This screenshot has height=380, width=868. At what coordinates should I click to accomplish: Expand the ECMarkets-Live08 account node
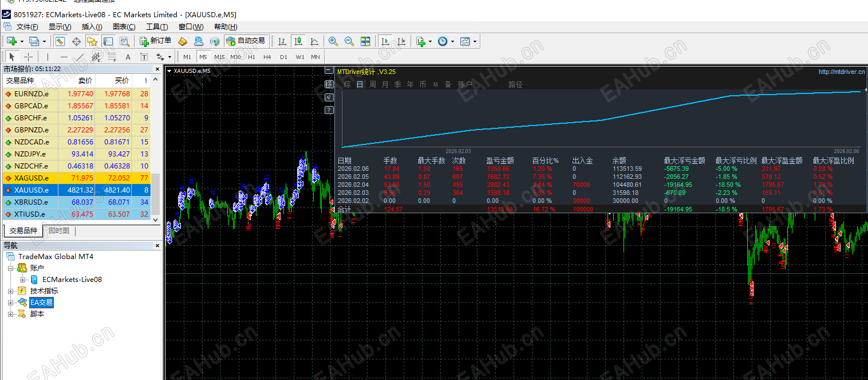22,280
